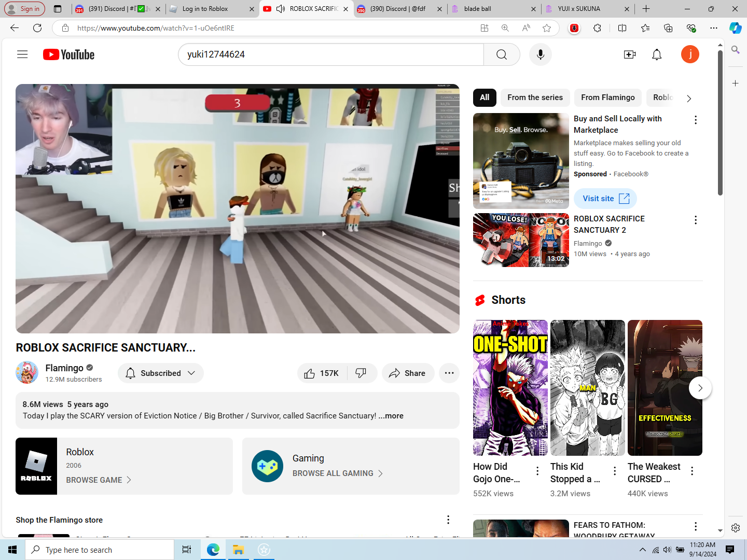Open Edge Copilot sidebar icon
This screenshot has height=560, width=747.
pos(735,28)
